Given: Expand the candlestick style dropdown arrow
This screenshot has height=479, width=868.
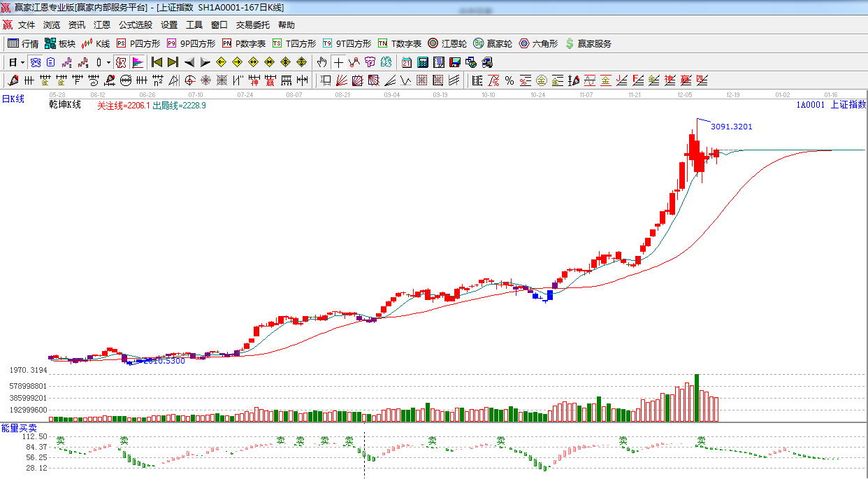Looking at the screenshot, I should 108,62.
